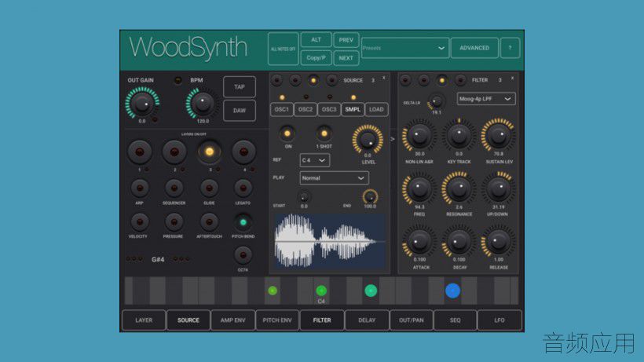Select layer 4 LED in FILTER header
The image size is (644, 362).
[x=460, y=80]
